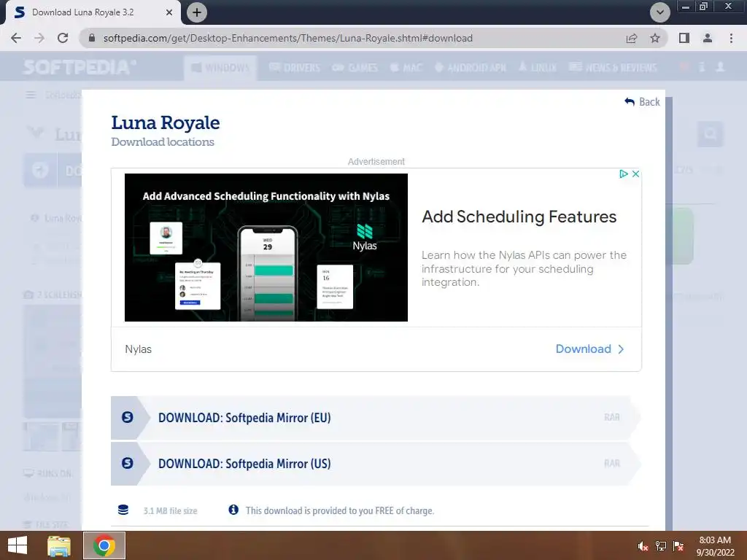Share this page via share icon

632,38
